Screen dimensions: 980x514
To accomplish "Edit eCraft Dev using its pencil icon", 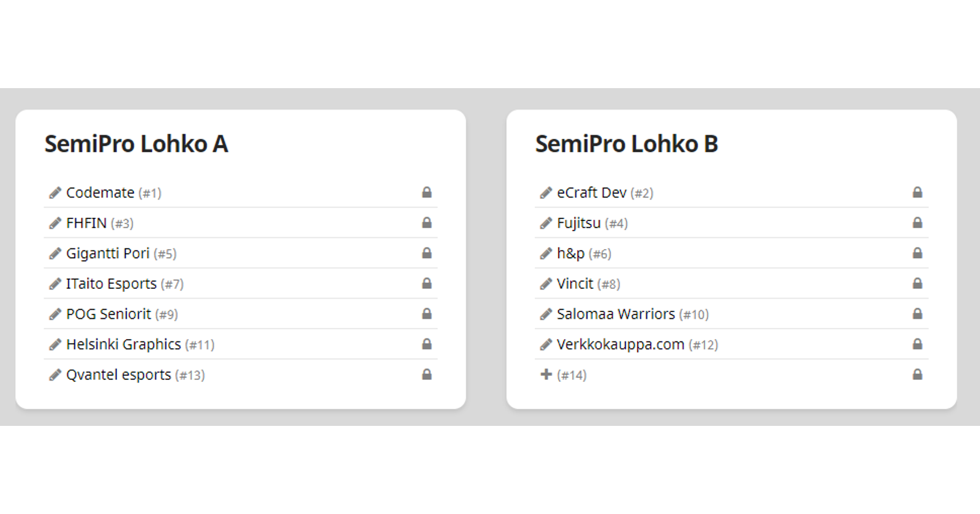I will (x=546, y=193).
